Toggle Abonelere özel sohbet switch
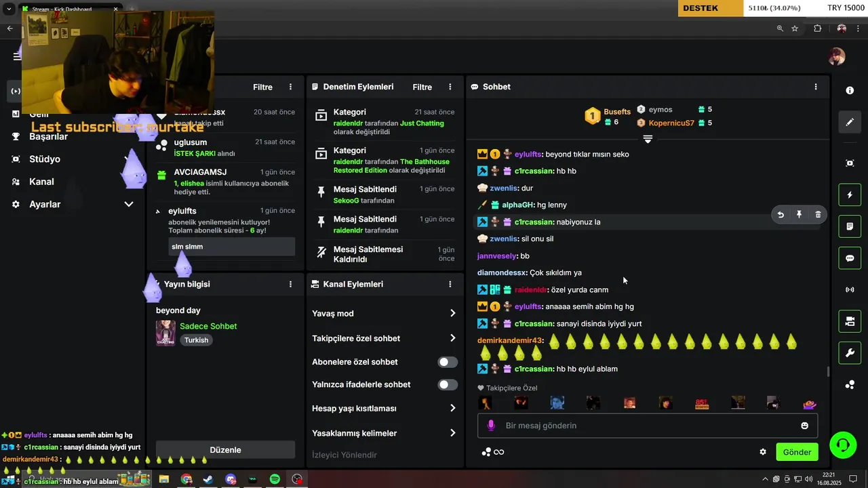 [x=448, y=362]
